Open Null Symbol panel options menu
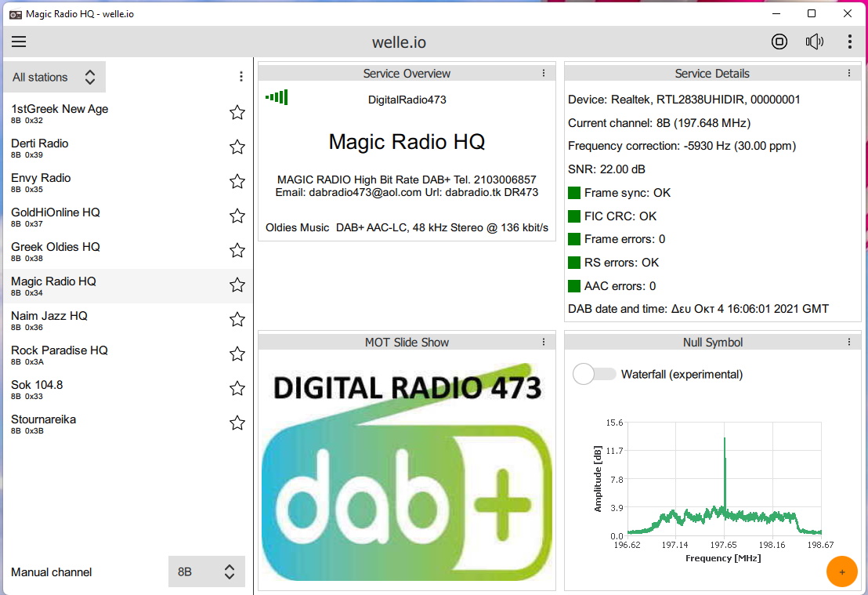 click(849, 342)
